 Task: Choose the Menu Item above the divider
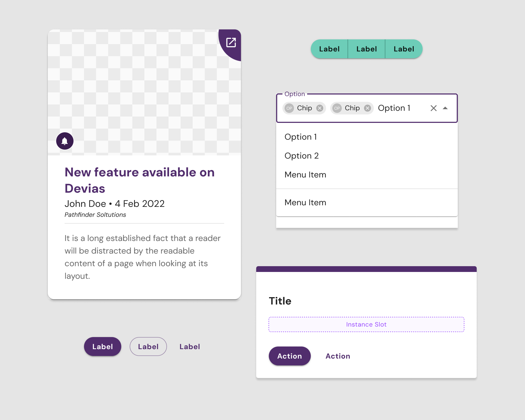pos(367,175)
